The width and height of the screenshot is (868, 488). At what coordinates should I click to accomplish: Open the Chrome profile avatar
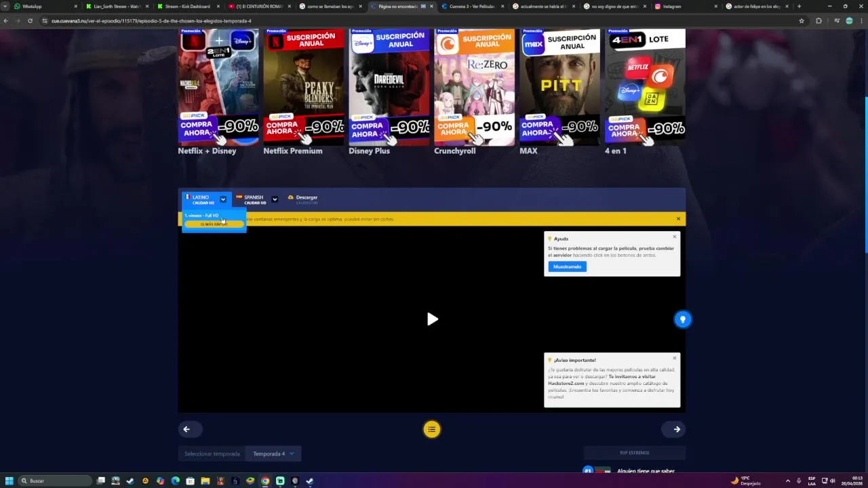coord(849,21)
